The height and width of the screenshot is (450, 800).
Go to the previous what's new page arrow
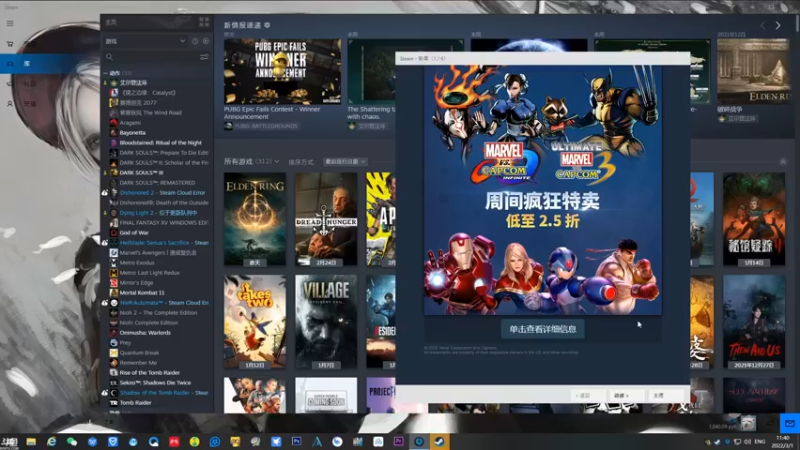click(763, 25)
